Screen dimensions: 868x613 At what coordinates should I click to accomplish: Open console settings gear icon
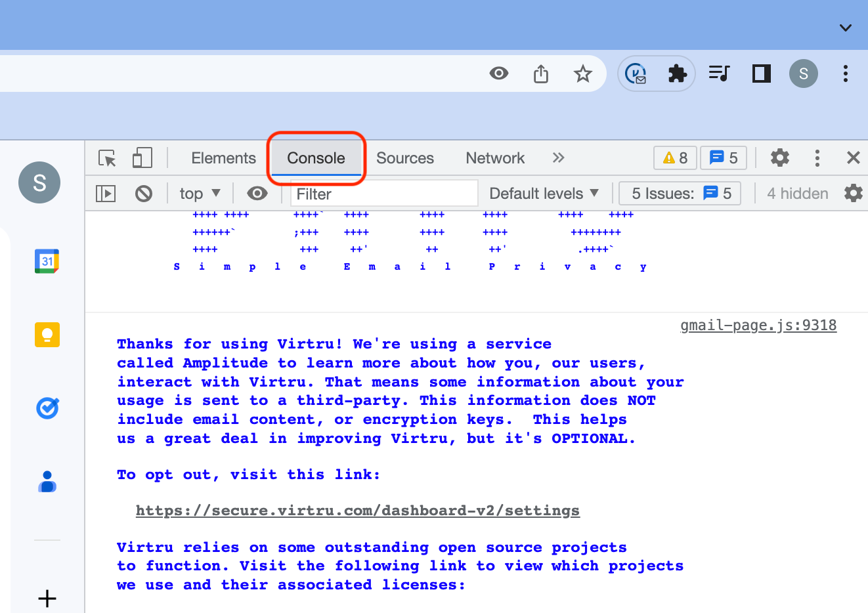click(x=854, y=193)
